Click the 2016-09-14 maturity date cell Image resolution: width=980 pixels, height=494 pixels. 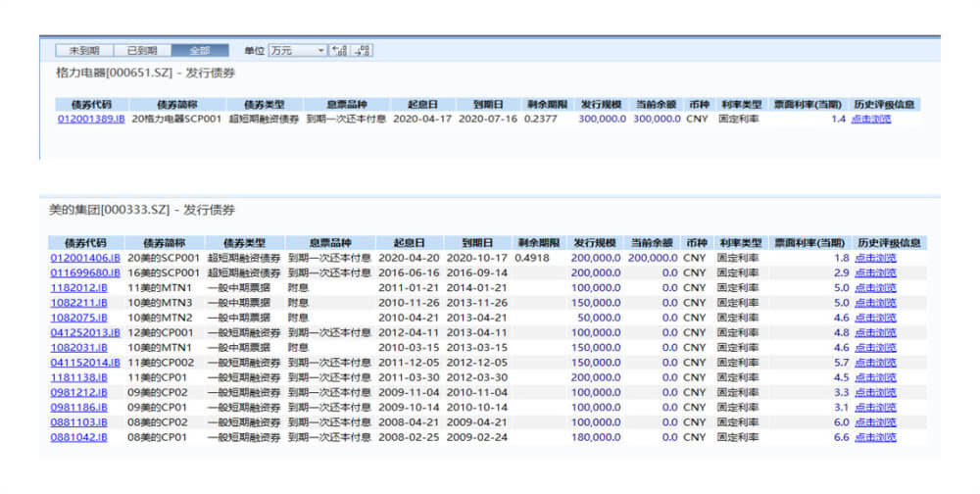(477, 272)
